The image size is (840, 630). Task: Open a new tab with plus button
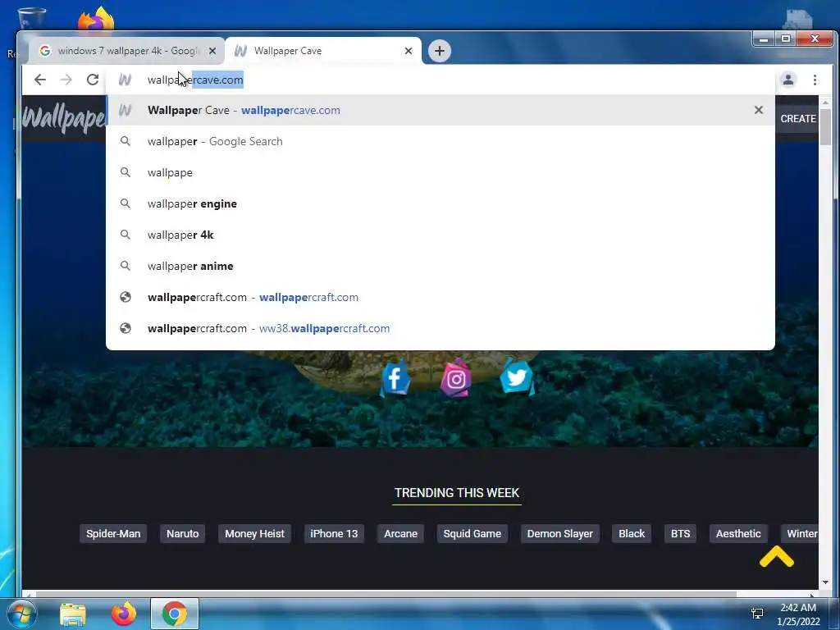tap(440, 51)
